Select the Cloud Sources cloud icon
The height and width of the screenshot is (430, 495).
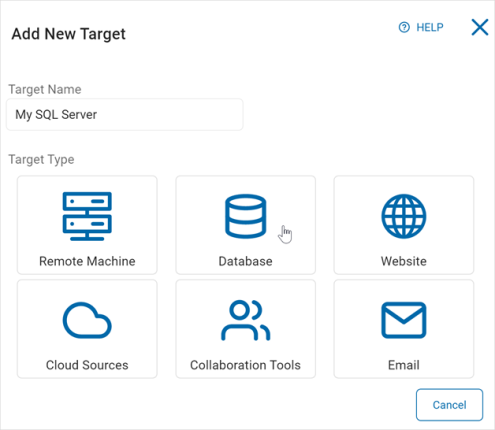coord(87,320)
